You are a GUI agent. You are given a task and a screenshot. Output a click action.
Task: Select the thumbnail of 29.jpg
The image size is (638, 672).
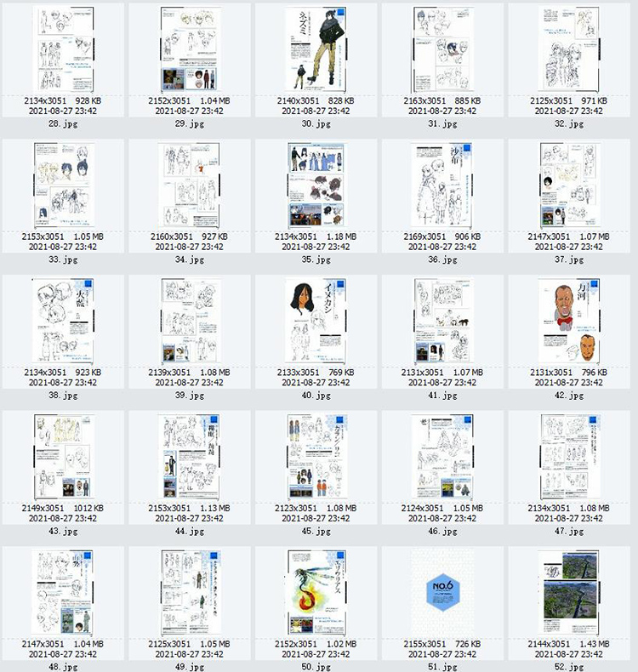click(190, 48)
